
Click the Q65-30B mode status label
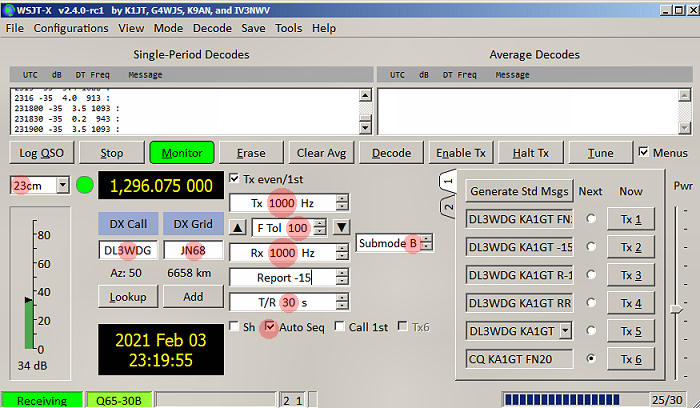coord(119,400)
